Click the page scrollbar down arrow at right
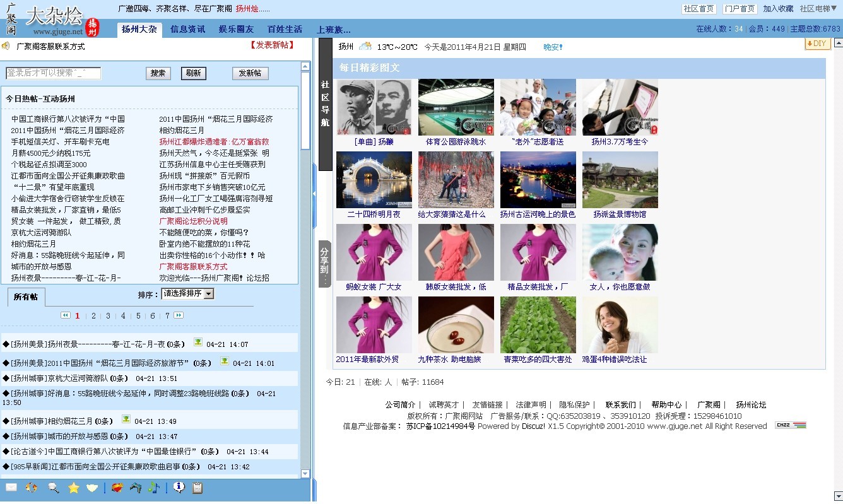Image resolution: width=843 pixels, height=504 pixels. coord(837,496)
